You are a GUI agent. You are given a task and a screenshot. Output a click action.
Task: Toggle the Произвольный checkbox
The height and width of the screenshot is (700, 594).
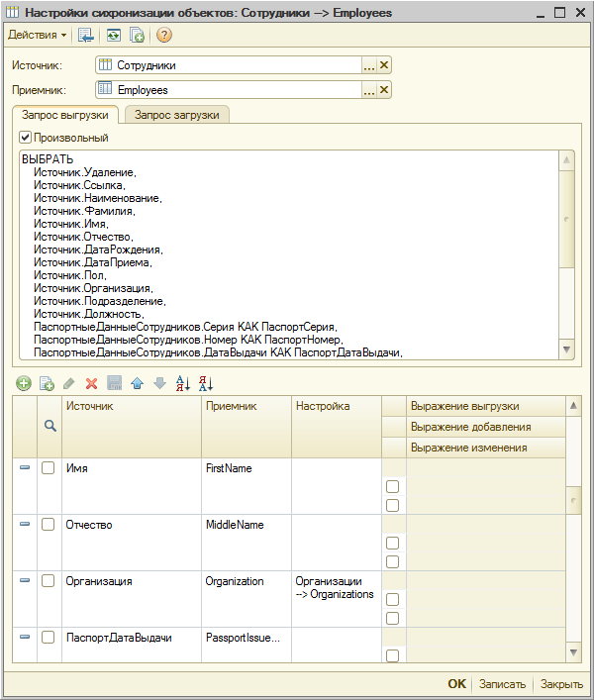26,138
